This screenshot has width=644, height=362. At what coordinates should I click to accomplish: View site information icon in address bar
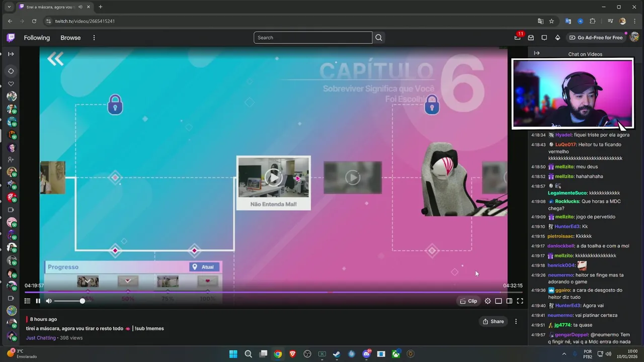pos(48,21)
